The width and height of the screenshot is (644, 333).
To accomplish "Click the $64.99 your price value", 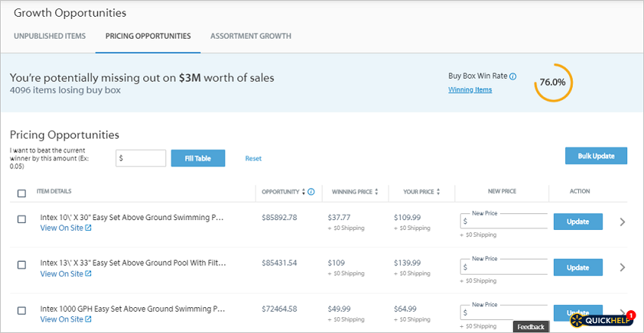I will pyautogui.click(x=405, y=309).
